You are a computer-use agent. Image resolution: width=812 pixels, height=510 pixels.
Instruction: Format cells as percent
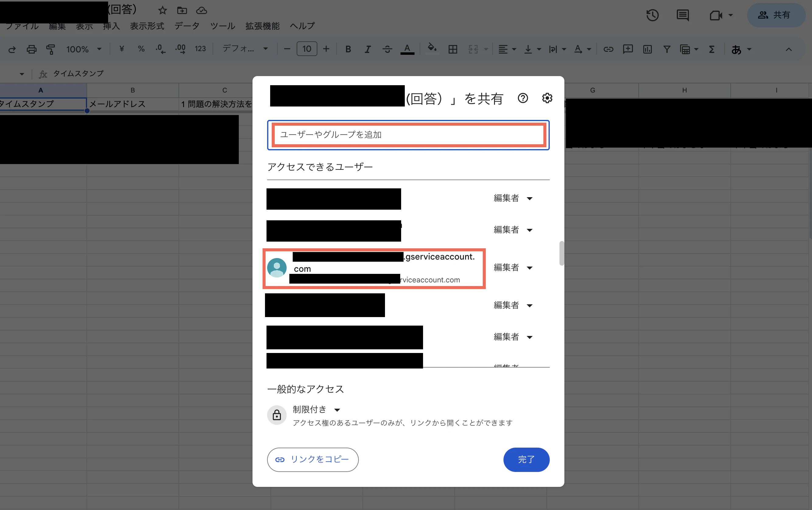tap(141, 49)
